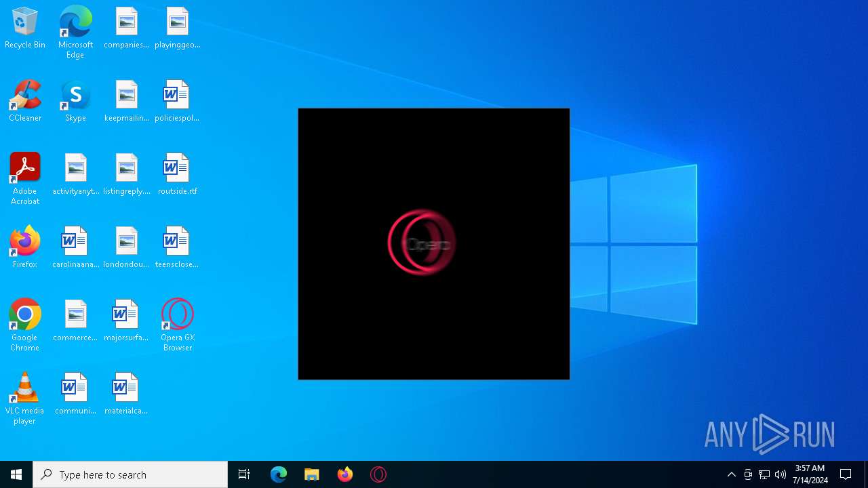
Task: Click the taskbar search box
Action: click(130, 474)
